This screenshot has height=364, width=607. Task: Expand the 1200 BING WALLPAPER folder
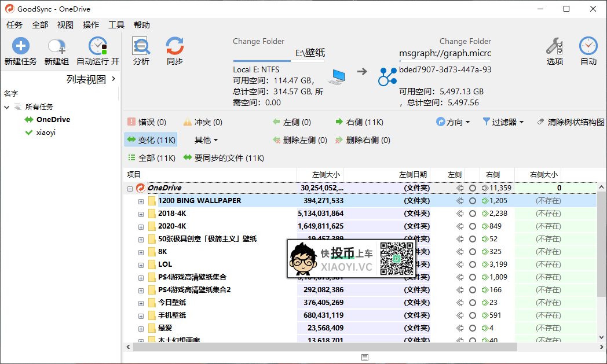tap(141, 201)
